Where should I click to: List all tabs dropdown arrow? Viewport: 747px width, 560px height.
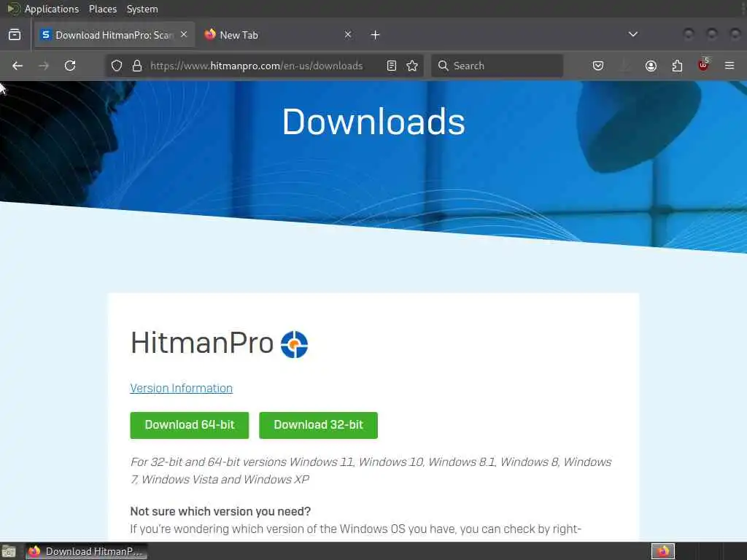click(633, 34)
